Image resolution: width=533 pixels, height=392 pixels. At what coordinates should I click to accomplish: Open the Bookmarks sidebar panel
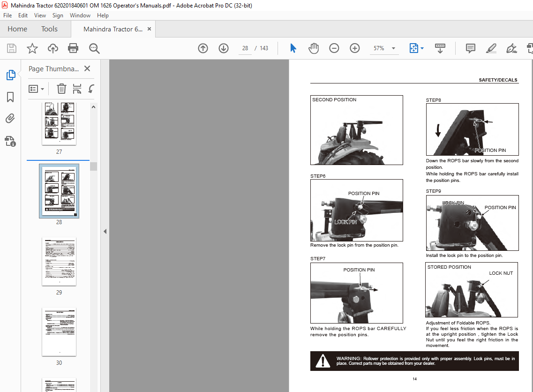(x=10, y=97)
